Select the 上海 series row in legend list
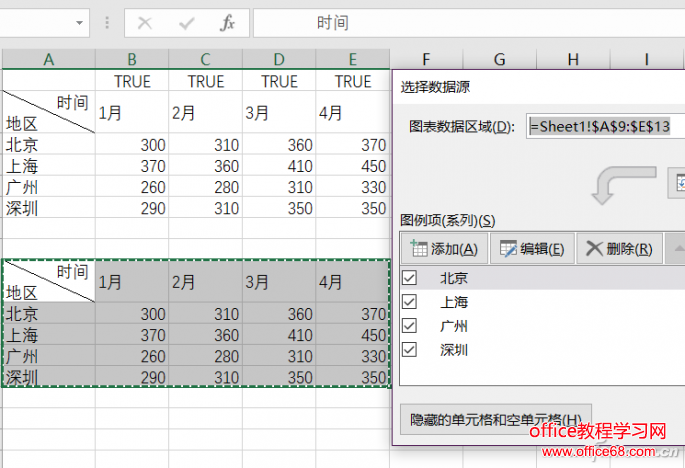The image size is (685, 468). coord(543,302)
